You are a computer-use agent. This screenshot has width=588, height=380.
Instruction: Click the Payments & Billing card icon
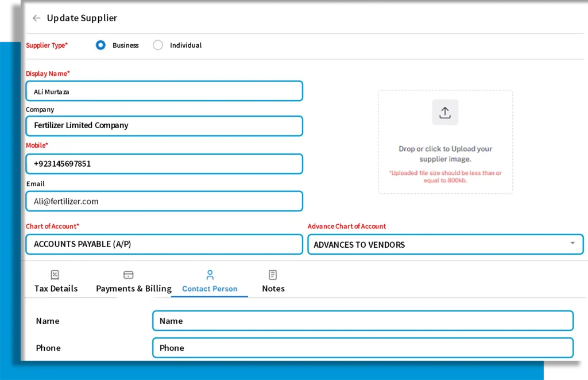[128, 275]
